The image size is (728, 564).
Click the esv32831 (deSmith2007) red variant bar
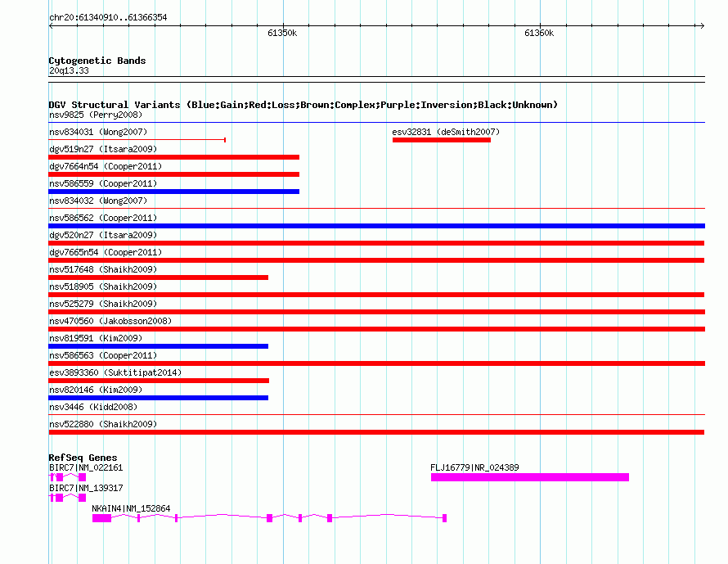[442, 140]
